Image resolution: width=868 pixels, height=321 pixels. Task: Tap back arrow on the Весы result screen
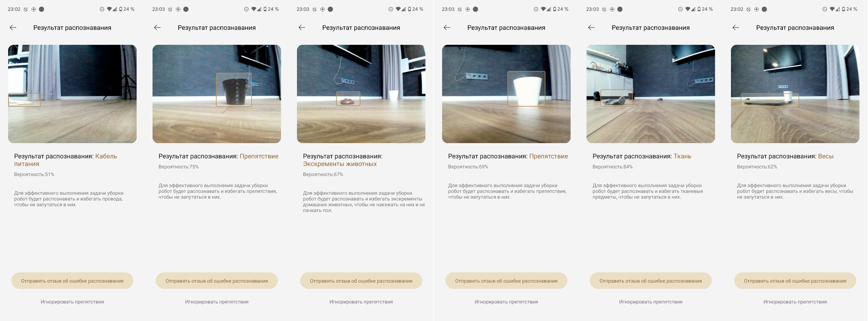point(736,27)
